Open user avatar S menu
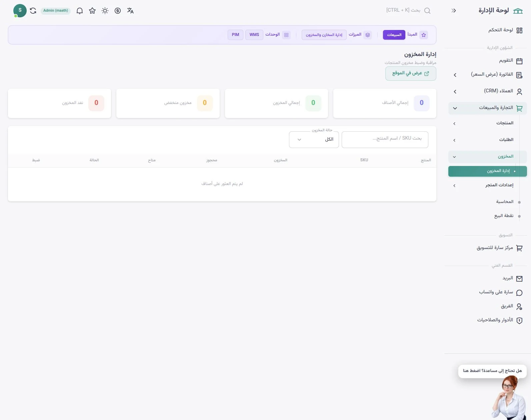 pyautogui.click(x=20, y=11)
